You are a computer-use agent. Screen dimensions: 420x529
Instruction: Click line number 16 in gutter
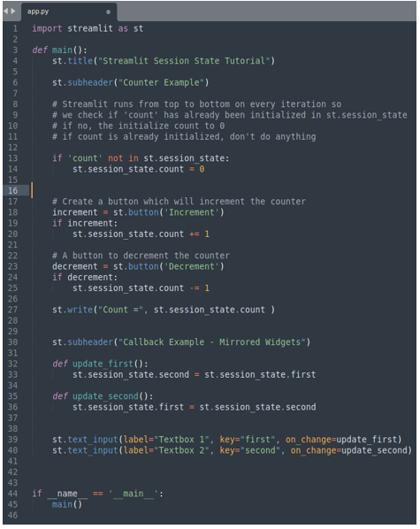click(x=12, y=190)
